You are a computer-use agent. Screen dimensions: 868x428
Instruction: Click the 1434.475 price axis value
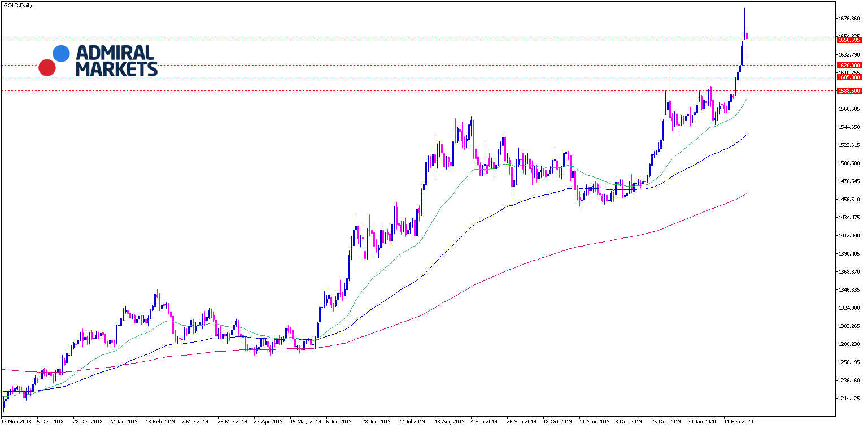point(849,218)
